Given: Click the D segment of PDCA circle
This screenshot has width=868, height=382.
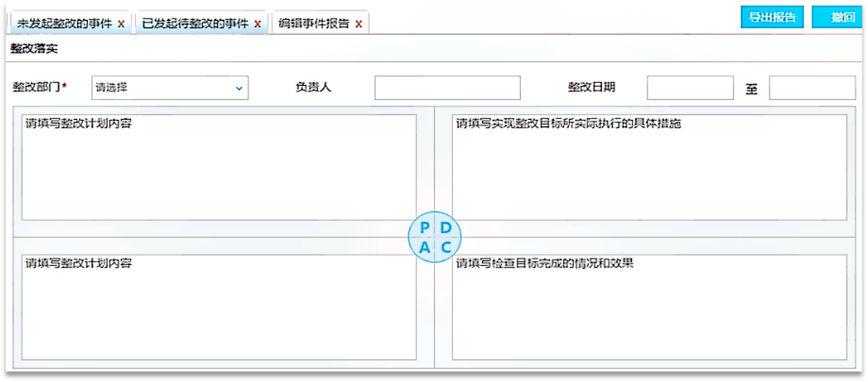Looking at the screenshot, I should (x=446, y=227).
